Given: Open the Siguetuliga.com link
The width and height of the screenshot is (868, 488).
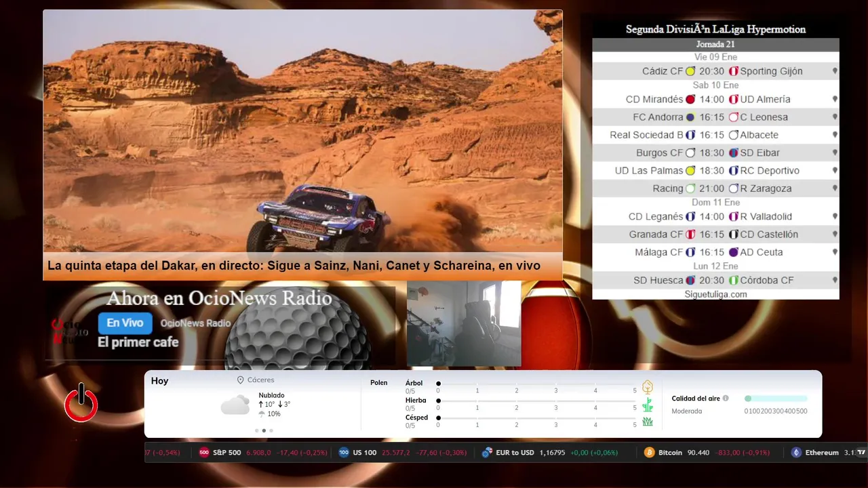Looking at the screenshot, I should pyautogui.click(x=715, y=294).
